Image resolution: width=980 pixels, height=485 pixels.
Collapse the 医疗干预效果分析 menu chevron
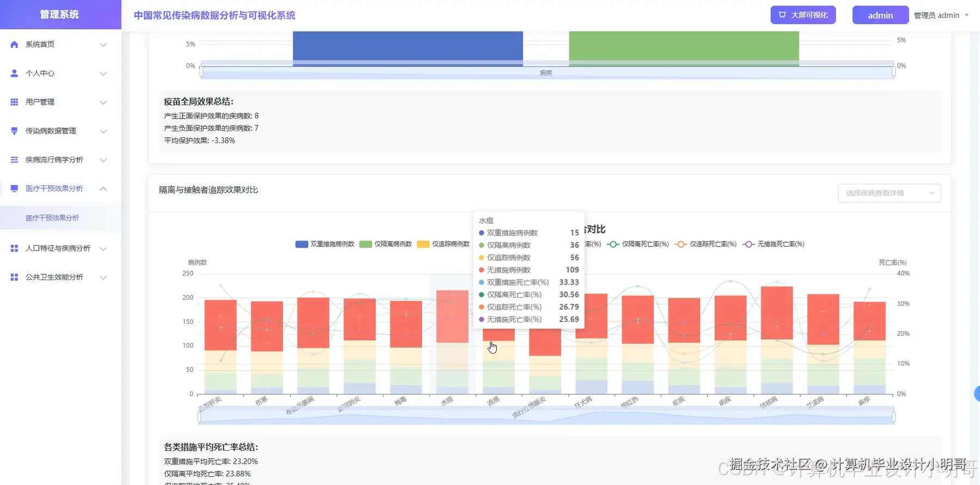pyautogui.click(x=103, y=189)
